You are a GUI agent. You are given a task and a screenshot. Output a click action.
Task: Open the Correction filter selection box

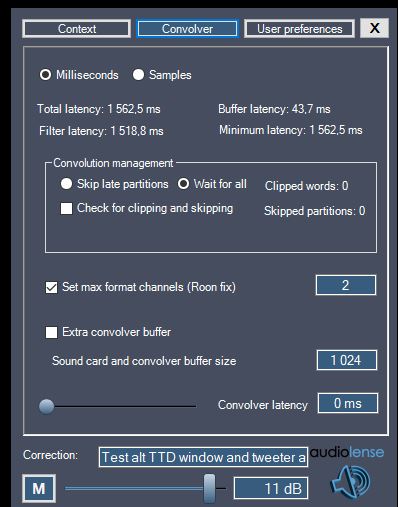pos(203,457)
